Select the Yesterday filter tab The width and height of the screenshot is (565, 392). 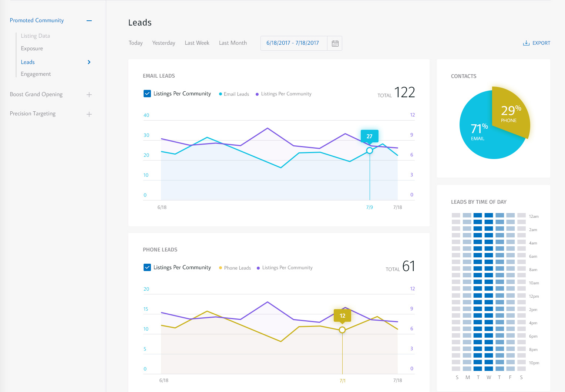(x=164, y=43)
